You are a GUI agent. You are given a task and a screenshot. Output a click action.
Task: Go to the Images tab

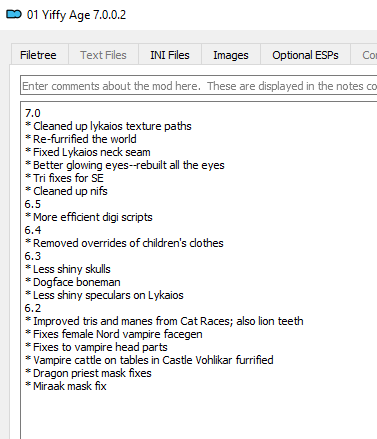click(231, 55)
